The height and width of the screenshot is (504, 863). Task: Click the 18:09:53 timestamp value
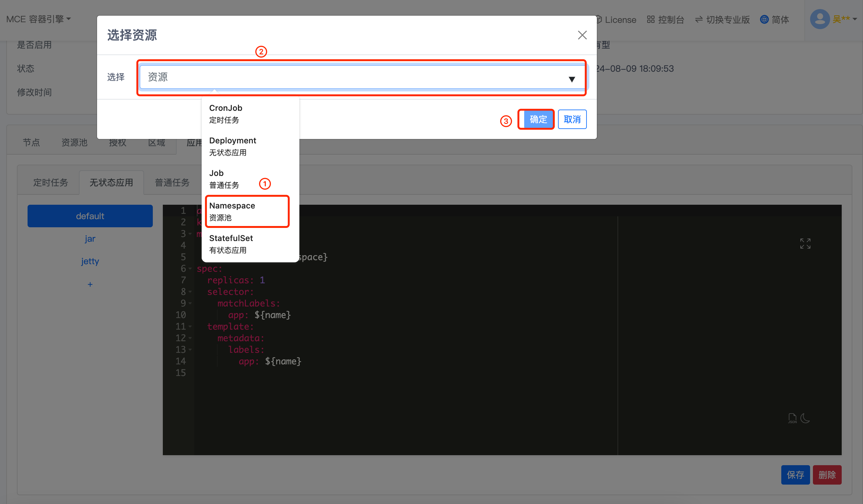657,69
